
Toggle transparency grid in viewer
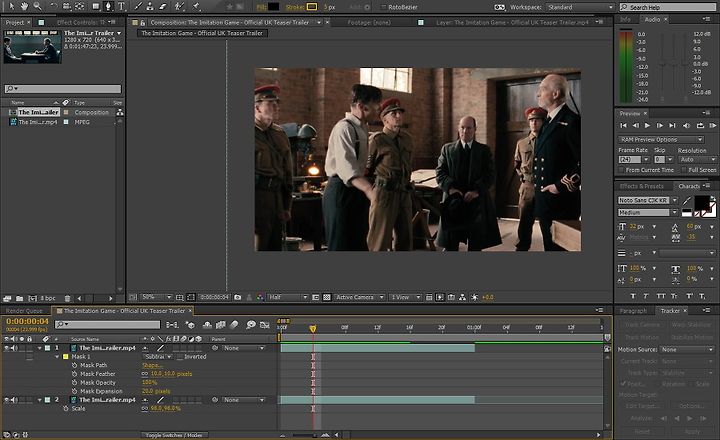326,297
